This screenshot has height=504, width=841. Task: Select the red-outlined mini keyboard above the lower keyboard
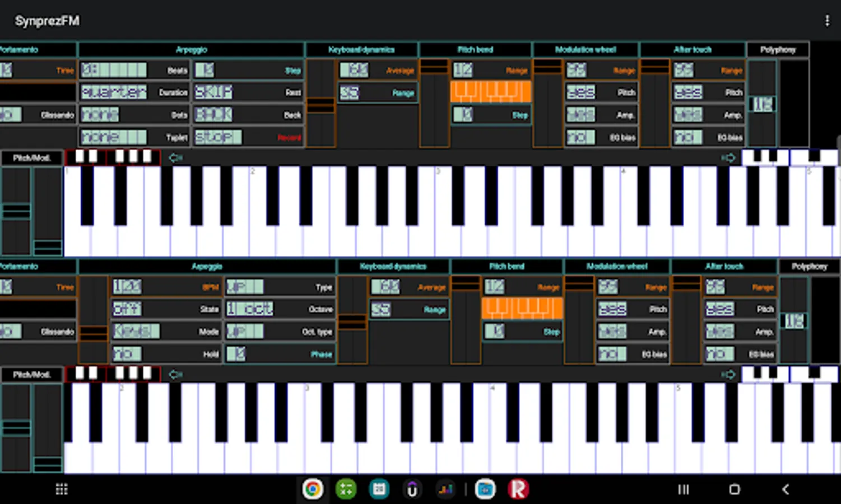[113, 374]
